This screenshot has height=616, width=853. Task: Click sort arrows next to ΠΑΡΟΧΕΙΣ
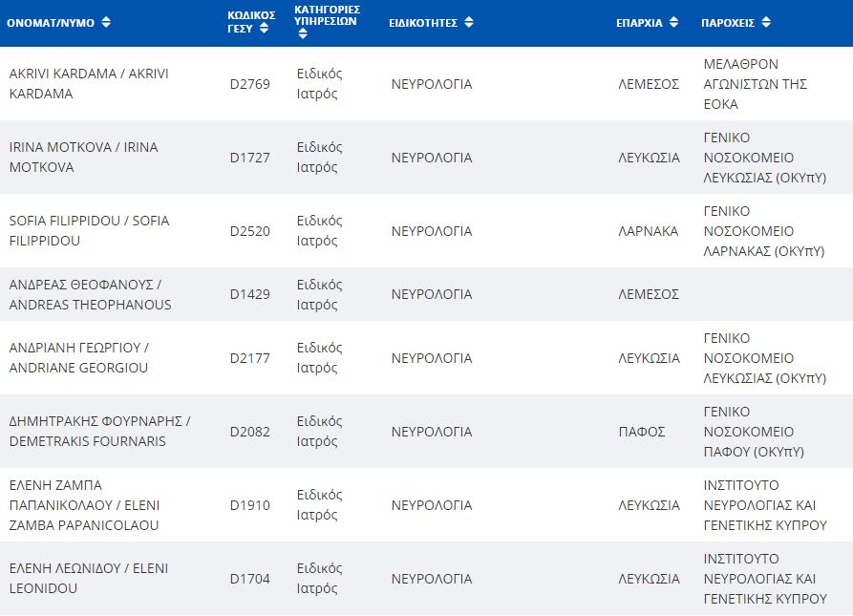click(766, 22)
